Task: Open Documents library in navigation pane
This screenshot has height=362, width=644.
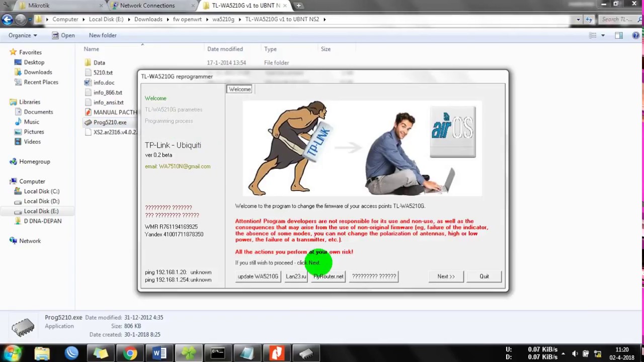Action: click(x=38, y=112)
